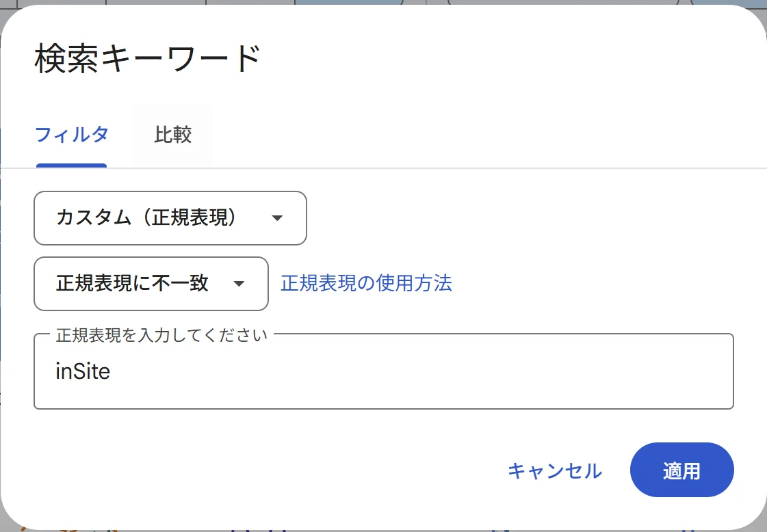The width and height of the screenshot is (767, 532).
Task: Click the dropdown arrow beside カスタム（正規表現）
Action: [x=276, y=218]
